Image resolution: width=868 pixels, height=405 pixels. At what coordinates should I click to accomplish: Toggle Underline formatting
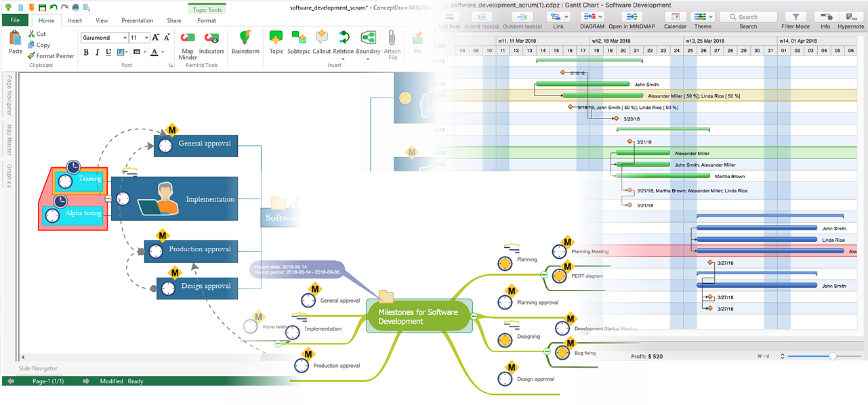coord(109,52)
